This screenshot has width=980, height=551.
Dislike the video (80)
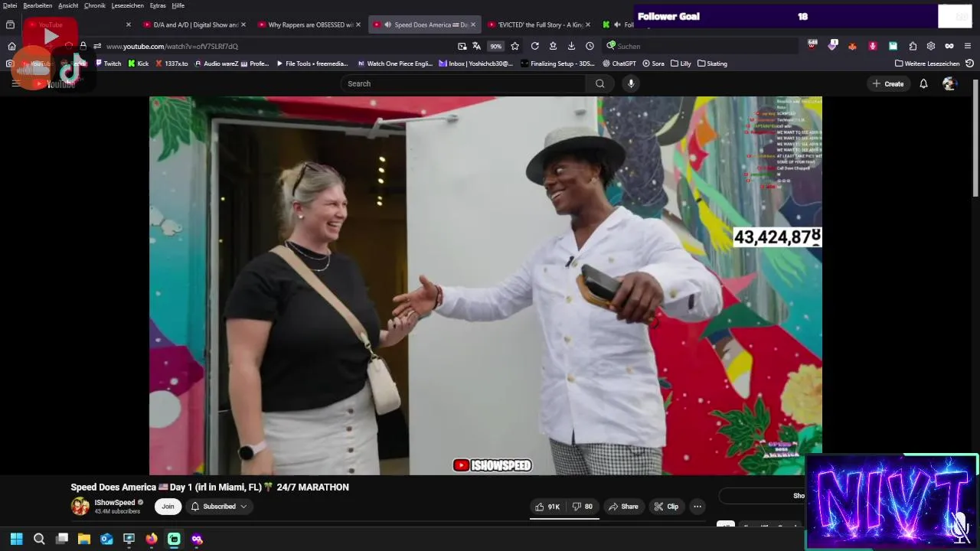[x=583, y=507]
